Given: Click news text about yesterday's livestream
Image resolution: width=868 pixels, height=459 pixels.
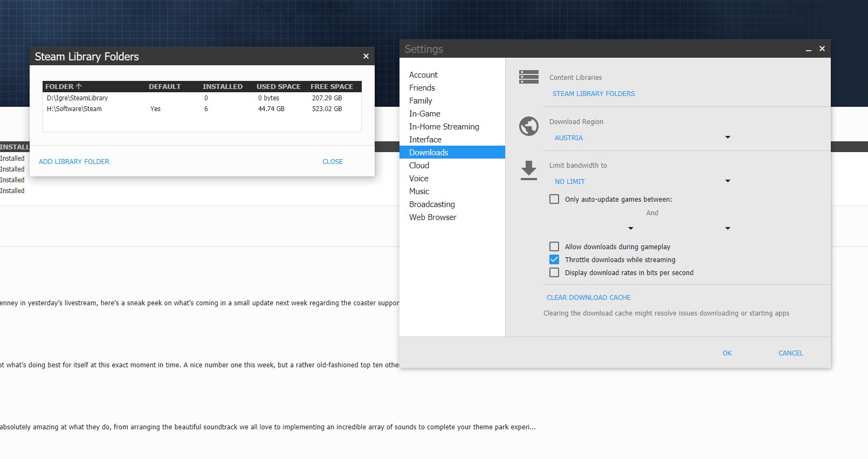Looking at the screenshot, I should coord(199,303).
